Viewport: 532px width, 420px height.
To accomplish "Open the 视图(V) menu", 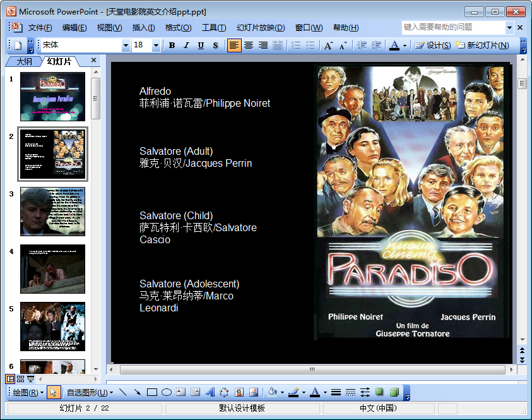I will (x=109, y=28).
